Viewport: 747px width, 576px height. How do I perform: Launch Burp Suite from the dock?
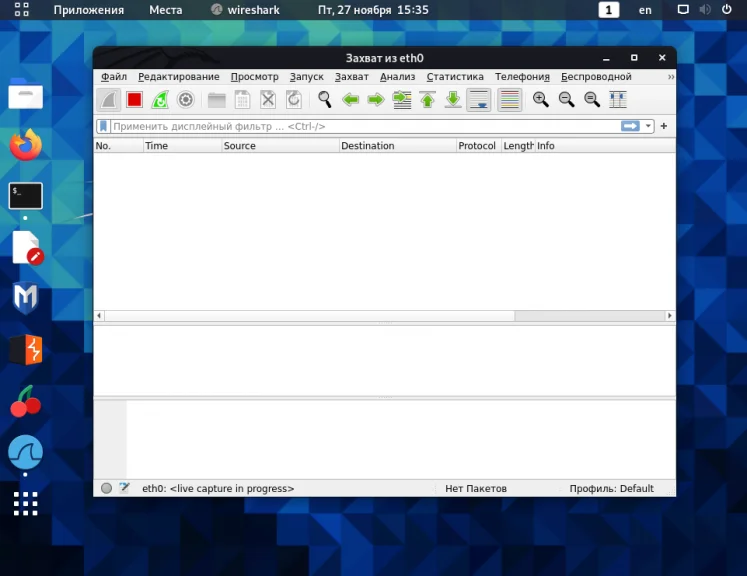26,350
